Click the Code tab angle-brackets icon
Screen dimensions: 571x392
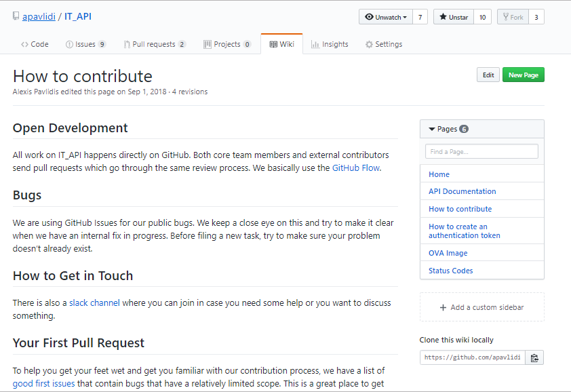(x=24, y=45)
